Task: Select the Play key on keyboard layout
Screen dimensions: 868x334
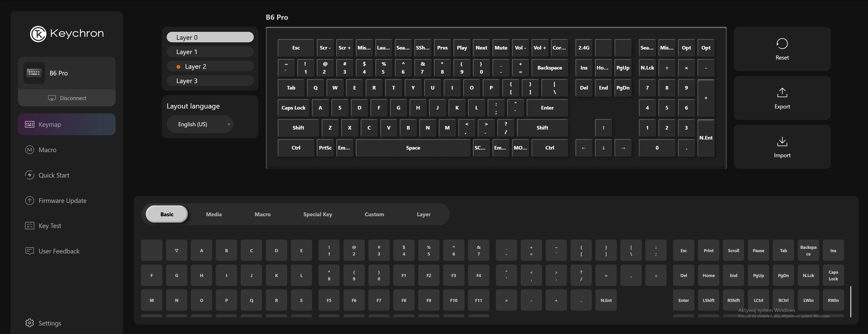Action: point(462,48)
